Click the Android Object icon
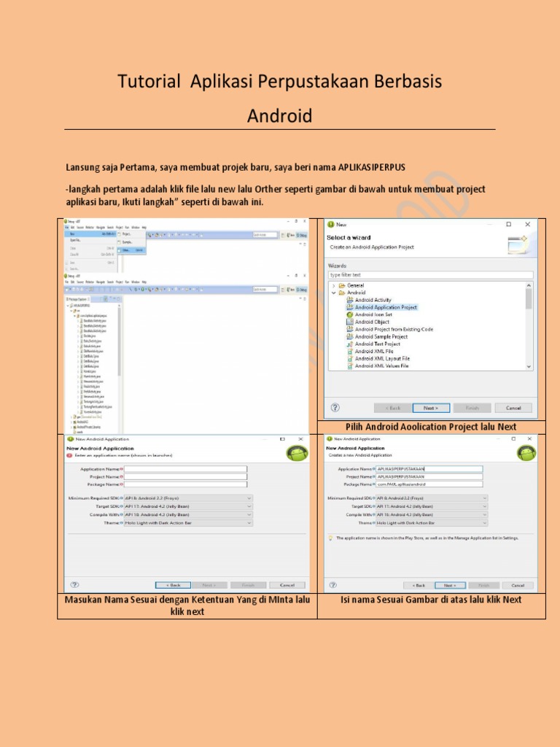Viewport: 560px width, 747px height. [349, 322]
